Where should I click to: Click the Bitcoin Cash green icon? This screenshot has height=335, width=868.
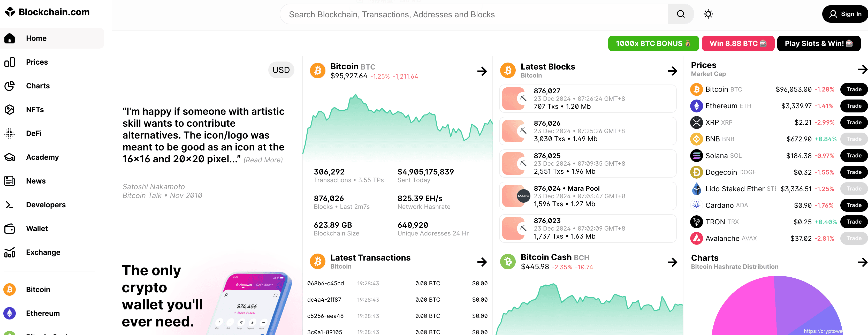coord(508,262)
